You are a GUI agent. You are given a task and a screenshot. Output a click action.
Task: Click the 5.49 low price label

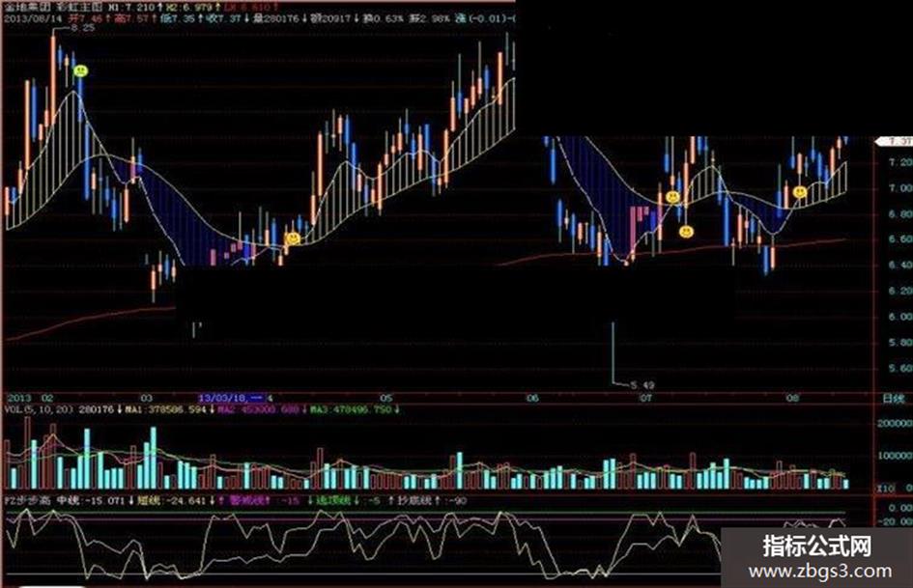click(x=642, y=385)
